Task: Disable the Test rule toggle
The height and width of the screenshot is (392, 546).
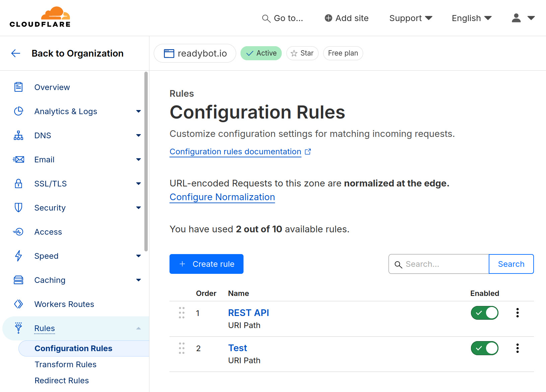Action: coord(484,348)
